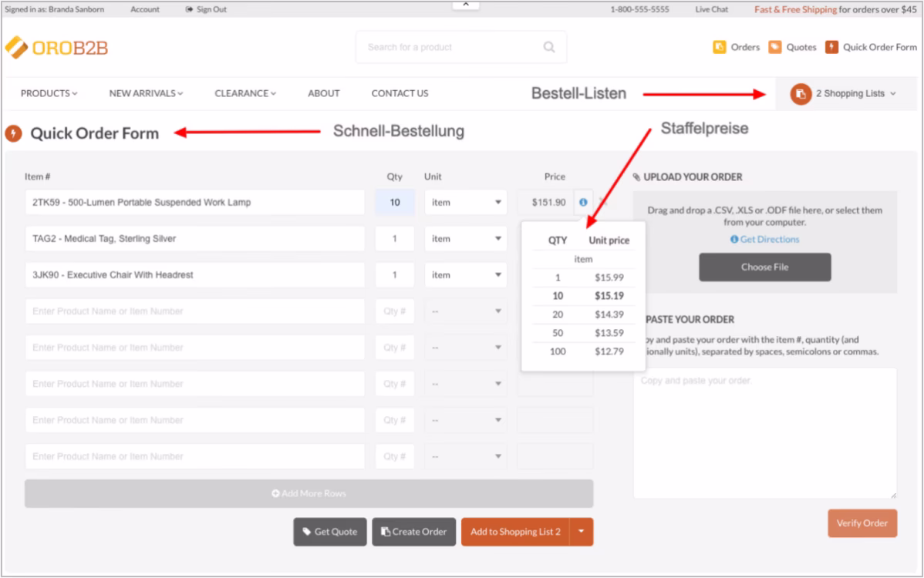Select CONTACT US in the navigation

(399, 93)
